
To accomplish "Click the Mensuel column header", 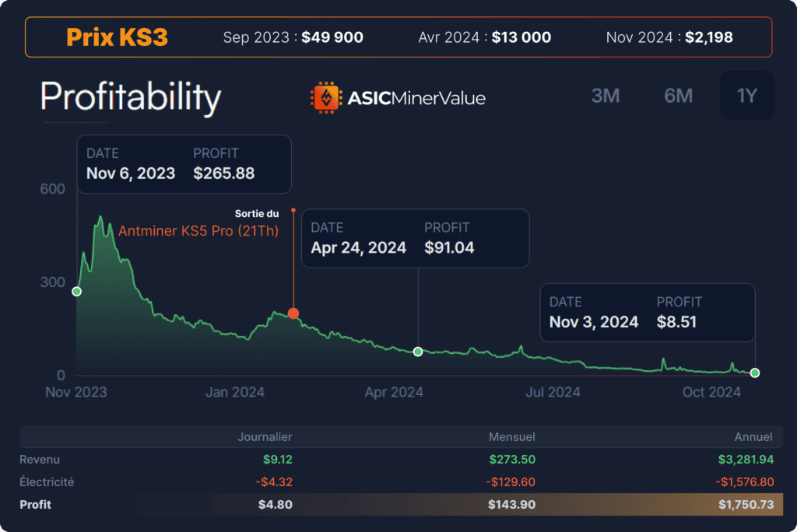I will click(x=512, y=437).
